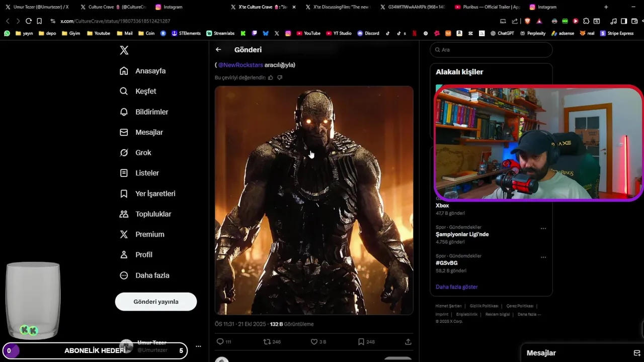Switch to Umur Tezer browser tab
644x362 pixels.
[37, 7]
